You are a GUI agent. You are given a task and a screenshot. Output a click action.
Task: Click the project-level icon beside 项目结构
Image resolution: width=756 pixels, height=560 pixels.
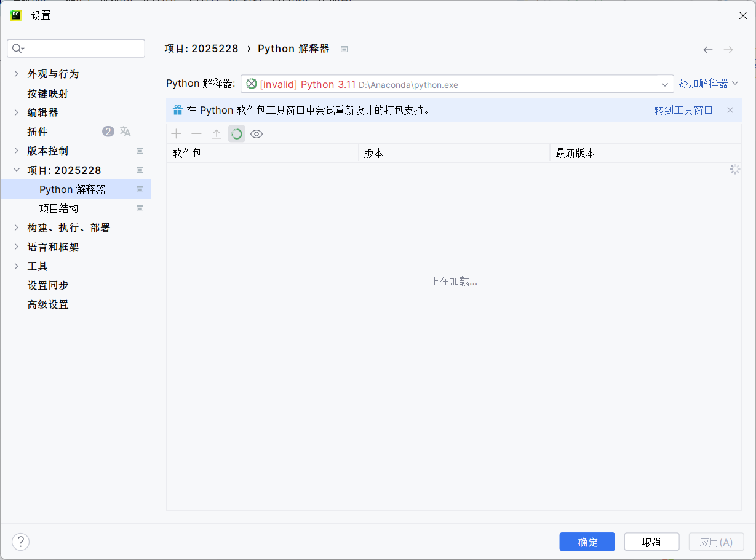click(x=140, y=208)
